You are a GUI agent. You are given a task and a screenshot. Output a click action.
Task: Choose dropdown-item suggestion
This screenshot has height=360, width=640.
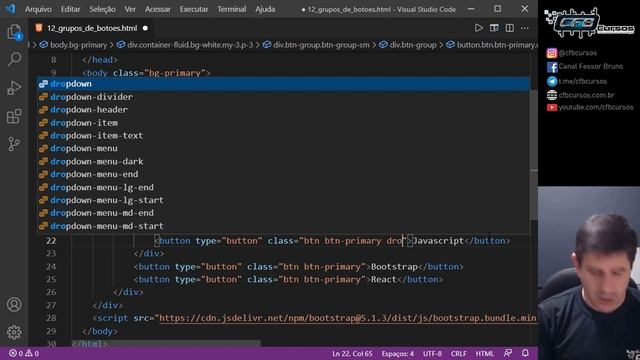click(x=284, y=122)
